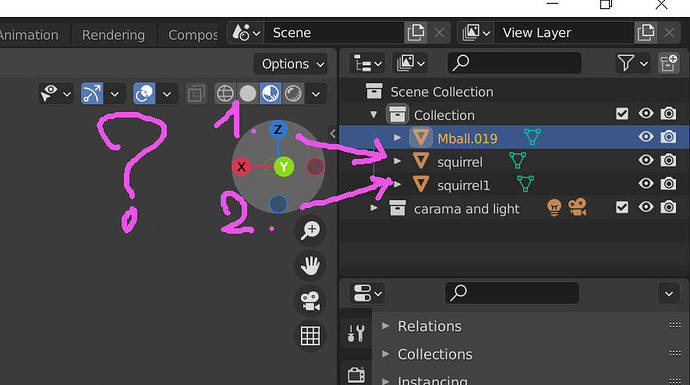Expand squirrel1 in outliner

[x=397, y=184]
